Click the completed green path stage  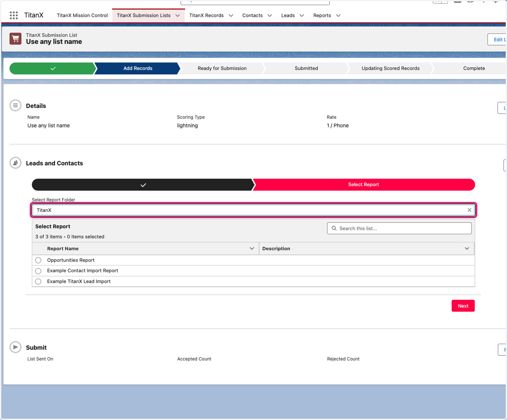click(52, 68)
